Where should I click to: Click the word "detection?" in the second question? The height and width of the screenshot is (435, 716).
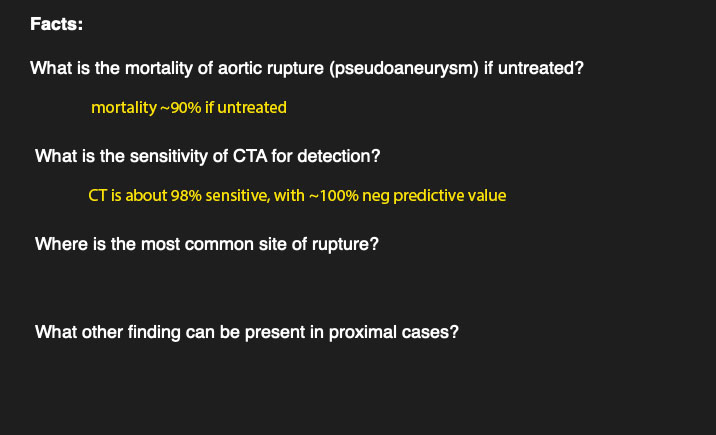(x=343, y=157)
